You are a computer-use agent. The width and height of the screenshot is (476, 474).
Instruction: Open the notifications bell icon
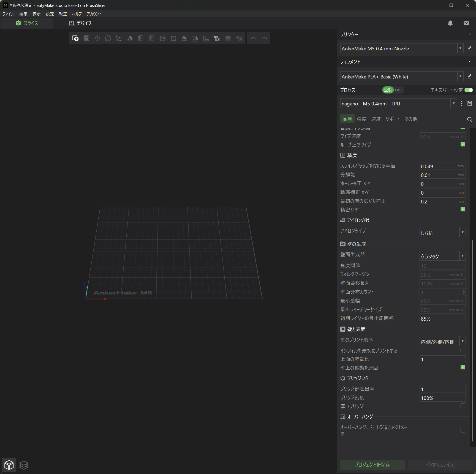click(450, 23)
